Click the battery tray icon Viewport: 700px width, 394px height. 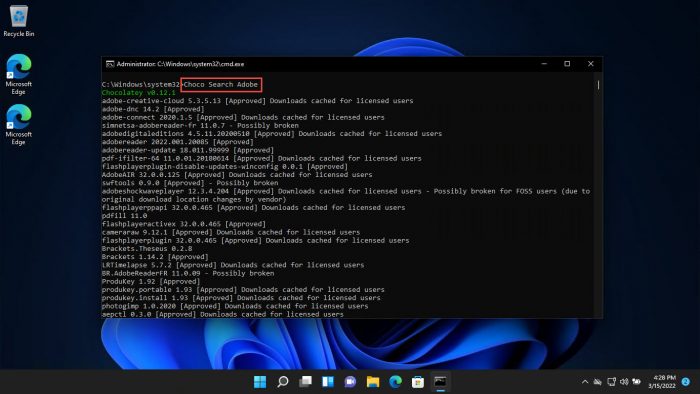(637, 382)
